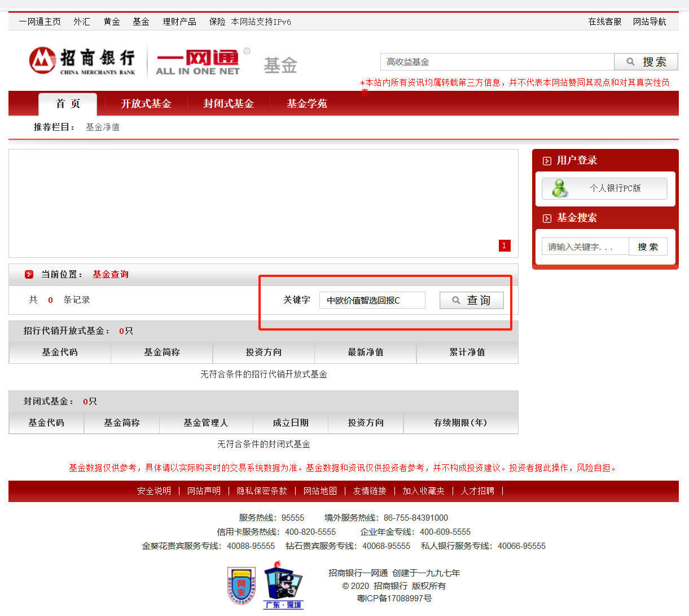Click the 存续期限(年) column header

[x=460, y=423]
